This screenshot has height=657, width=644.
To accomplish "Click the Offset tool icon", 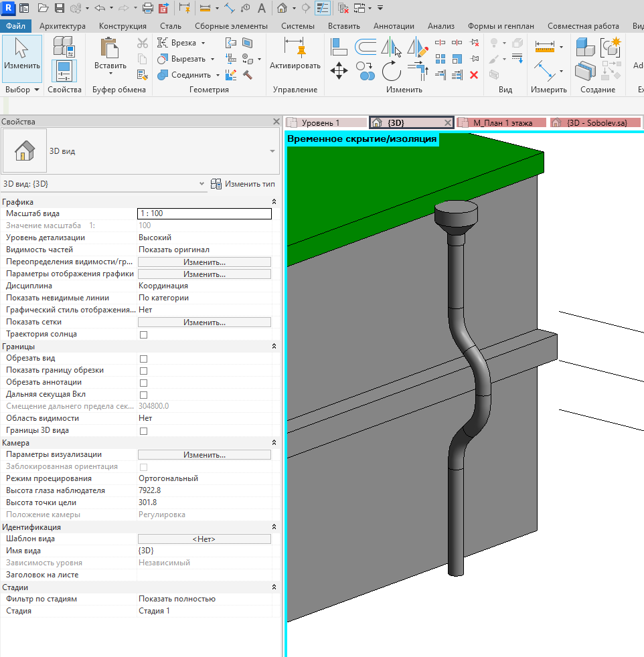I will pos(366,47).
